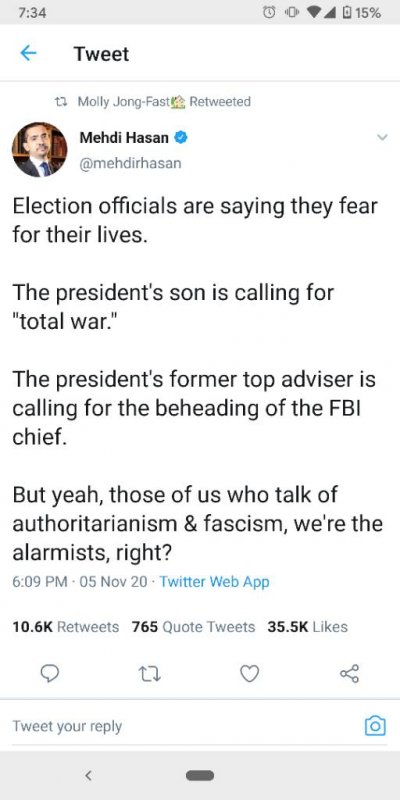Like the tweet with heart icon

click(x=249, y=674)
